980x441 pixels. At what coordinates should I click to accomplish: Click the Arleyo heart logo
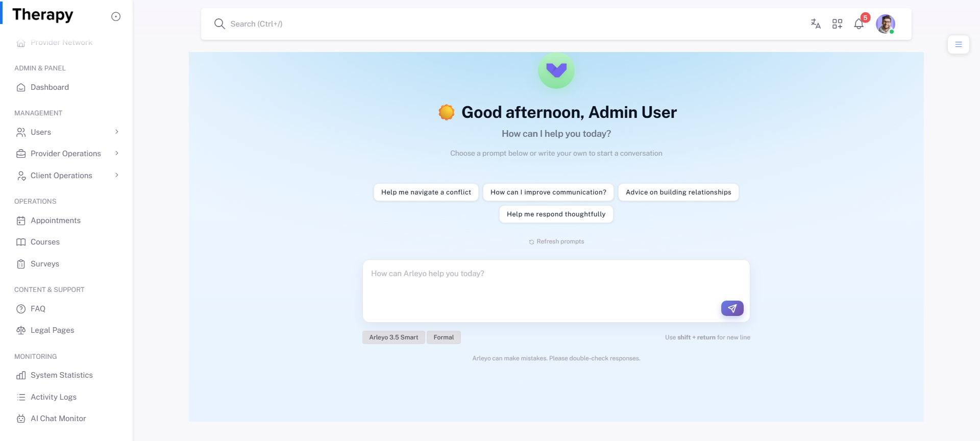pos(556,70)
